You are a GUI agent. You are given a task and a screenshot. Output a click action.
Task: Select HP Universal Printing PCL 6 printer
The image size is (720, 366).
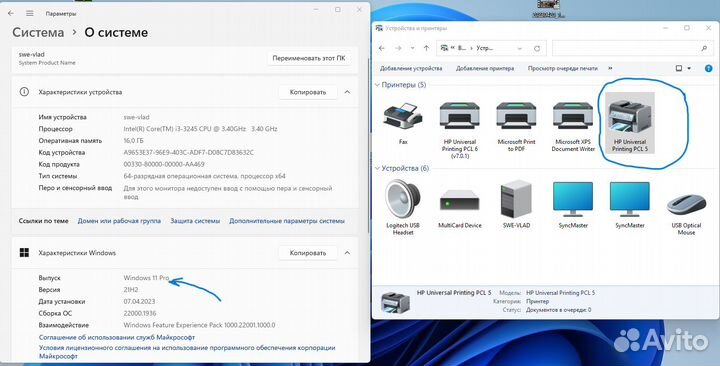[x=460, y=129]
